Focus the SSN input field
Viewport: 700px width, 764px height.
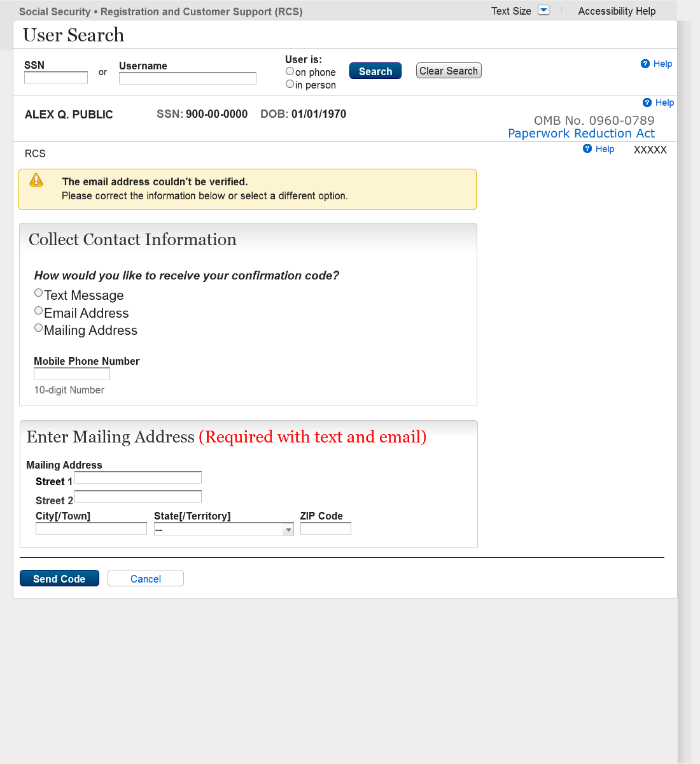56,78
